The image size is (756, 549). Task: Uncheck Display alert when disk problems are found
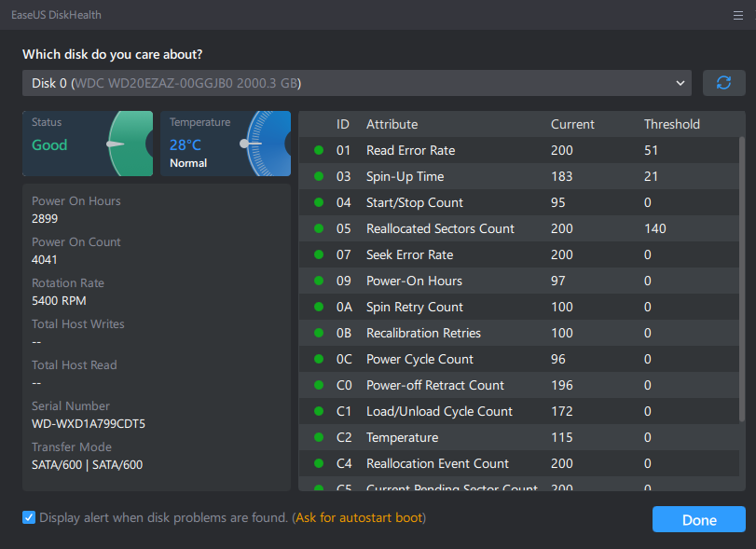pos(29,517)
